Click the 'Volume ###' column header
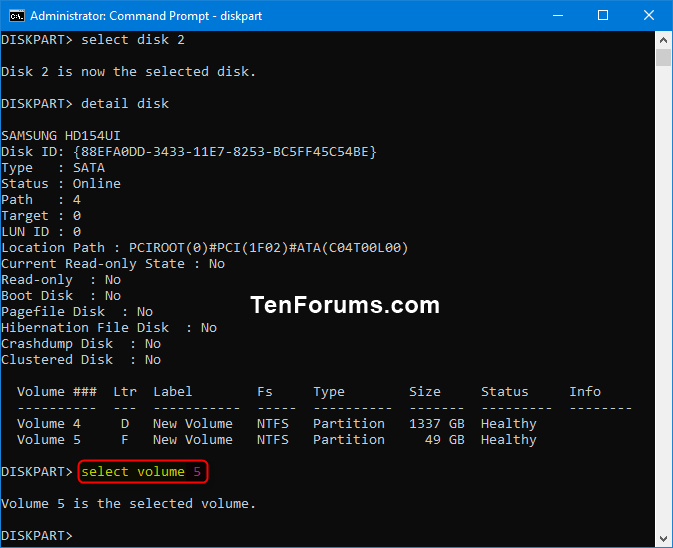This screenshot has height=548, width=673. coord(57,392)
